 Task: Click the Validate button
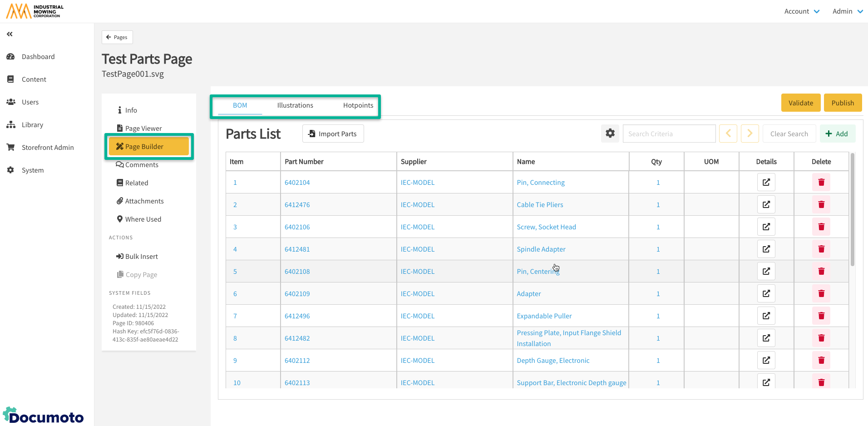pyautogui.click(x=800, y=103)
